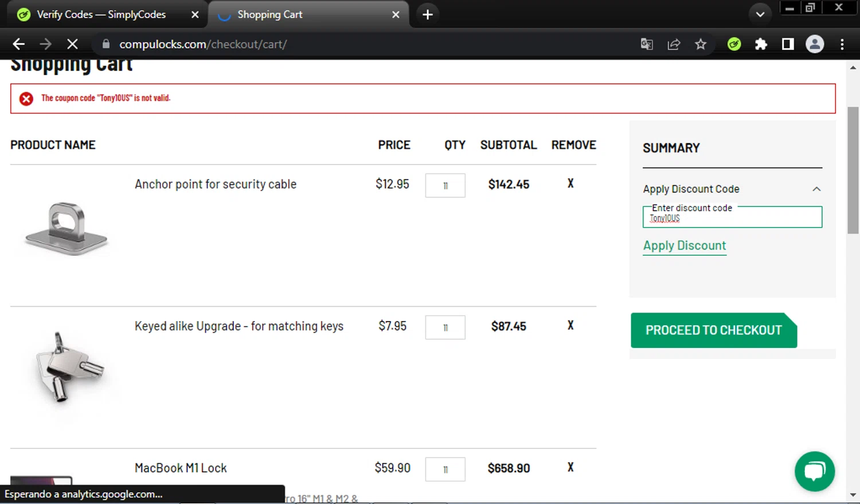Open the Chrome profile avatar
Image resolution: width=860 pixels, height=504 pixels.
pyautogui.click(x=815, y=44)
